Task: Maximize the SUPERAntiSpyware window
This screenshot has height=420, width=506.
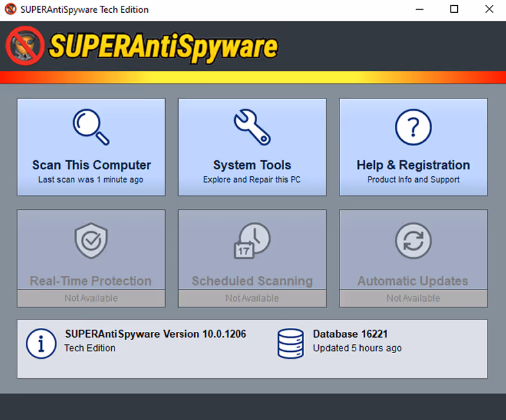Action: 454,10
